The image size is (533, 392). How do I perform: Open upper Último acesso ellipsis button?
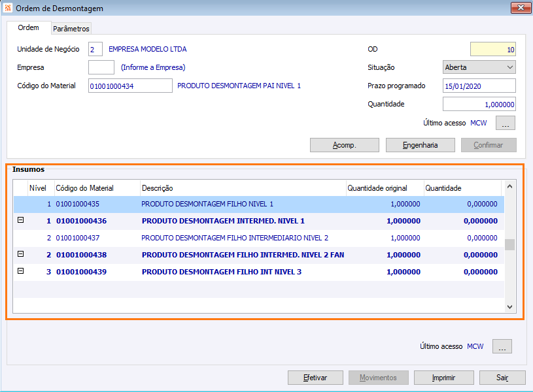tap(506, 123)
